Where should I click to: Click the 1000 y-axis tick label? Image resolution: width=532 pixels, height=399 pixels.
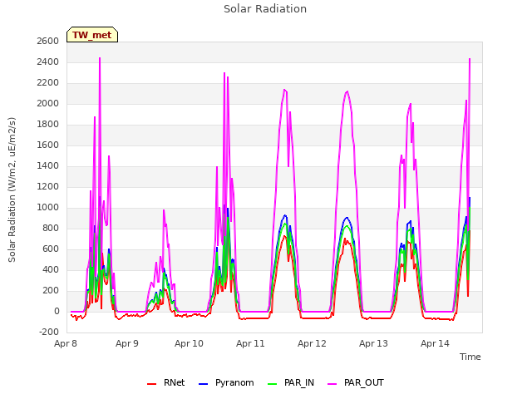coord(48,207)
